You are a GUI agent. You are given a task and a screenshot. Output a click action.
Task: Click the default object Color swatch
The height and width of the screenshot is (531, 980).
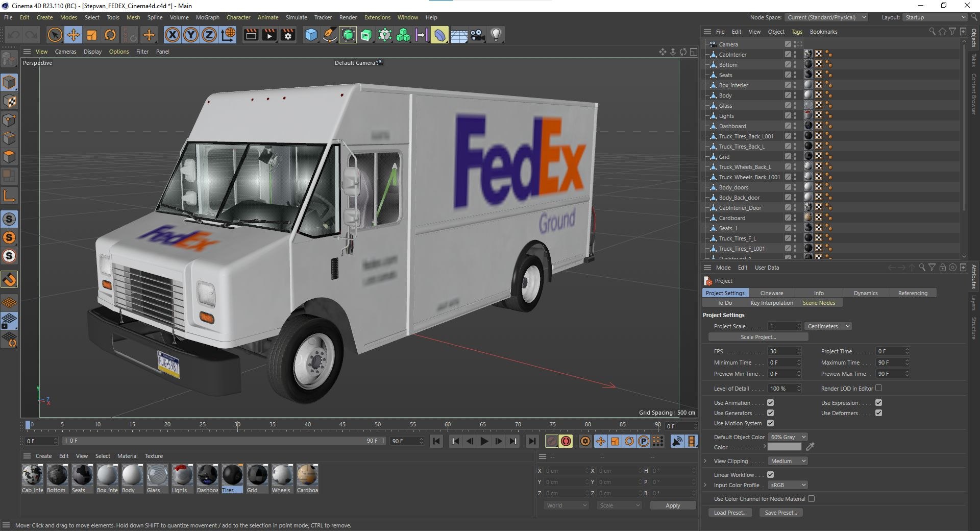point(785,447)
